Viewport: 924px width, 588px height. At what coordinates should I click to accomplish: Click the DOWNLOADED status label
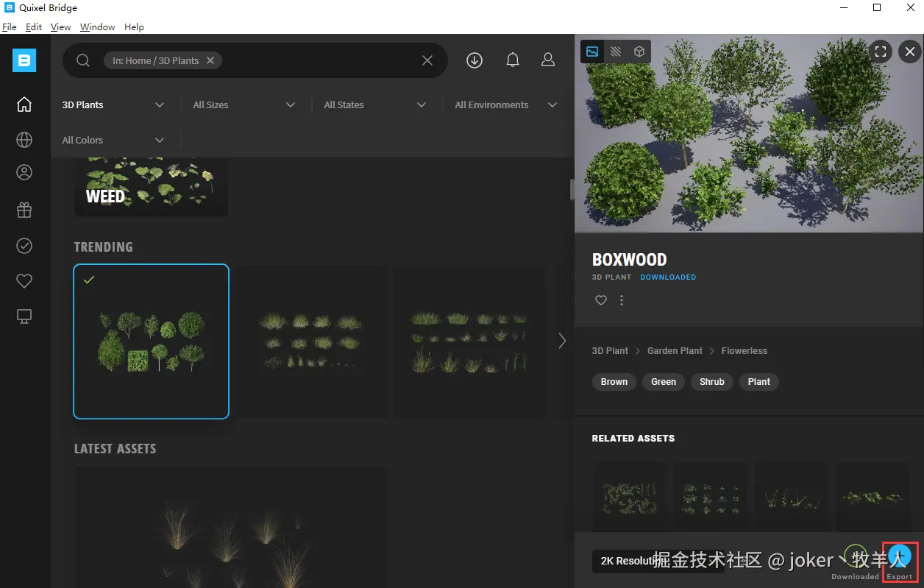point(668,277)
